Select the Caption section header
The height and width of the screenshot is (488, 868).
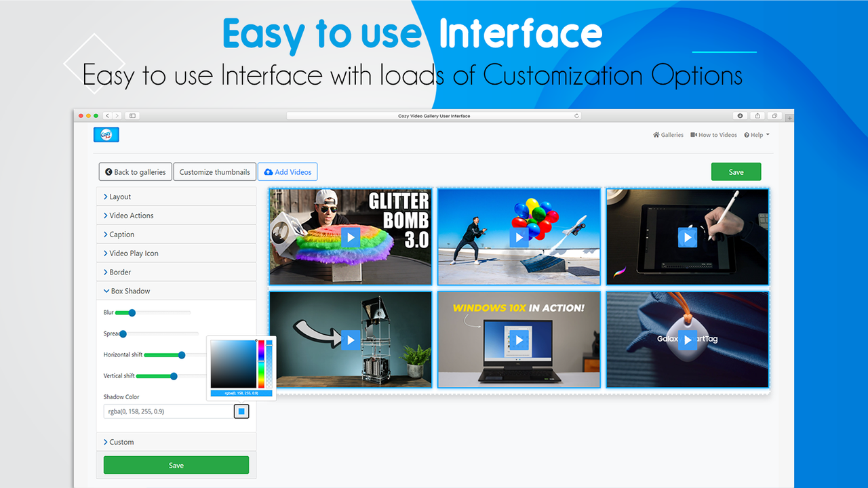pos(122,234)
